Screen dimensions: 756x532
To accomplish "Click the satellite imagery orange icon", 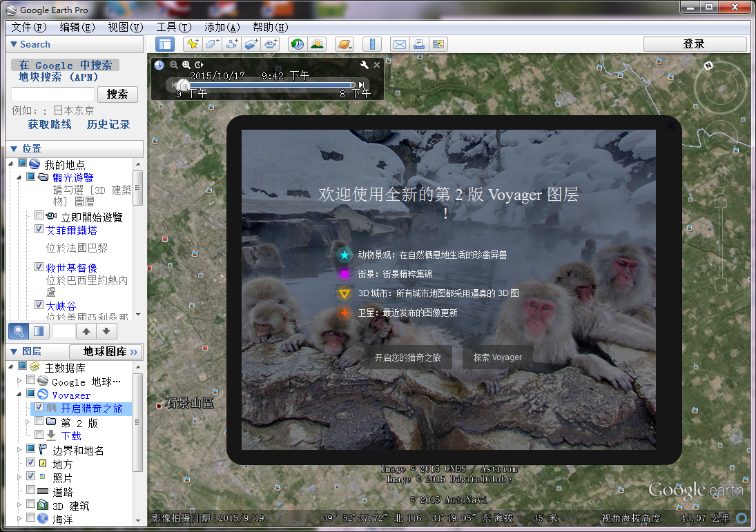I will 345,313.
